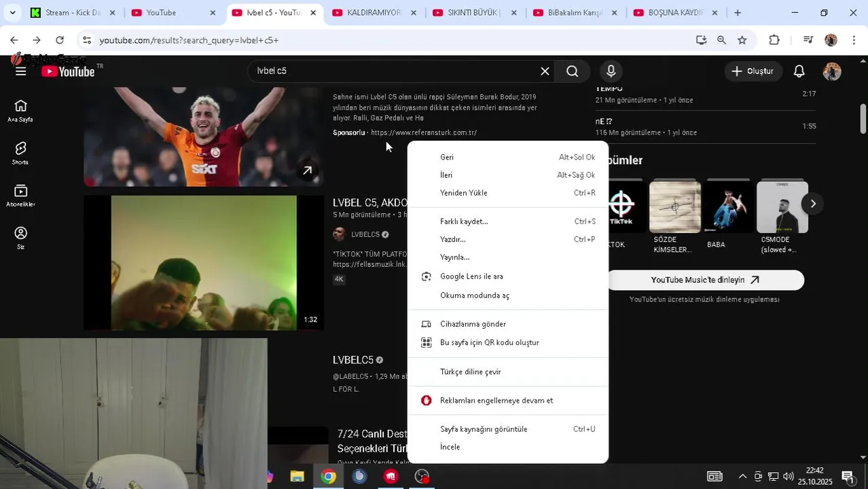Screen dimensions: 868x489
Task: Open volume control in system tray
Action: click(788, 477)
